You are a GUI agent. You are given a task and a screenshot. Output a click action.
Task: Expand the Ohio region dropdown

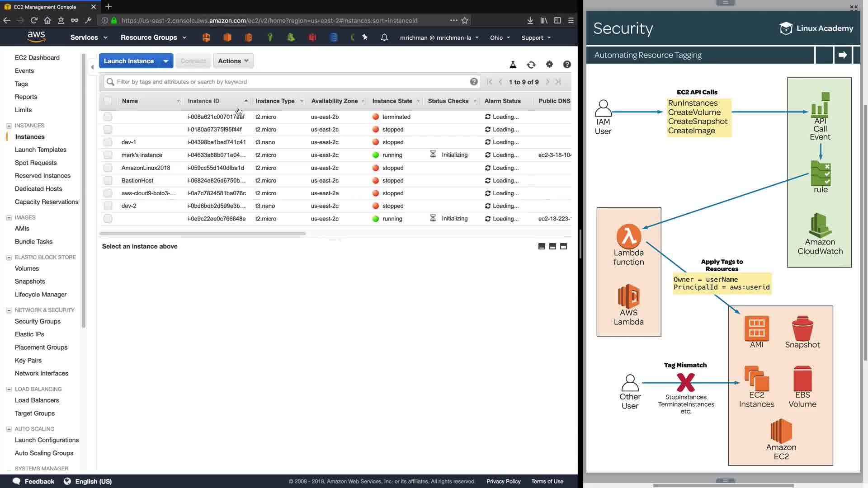tap(500, 38)
